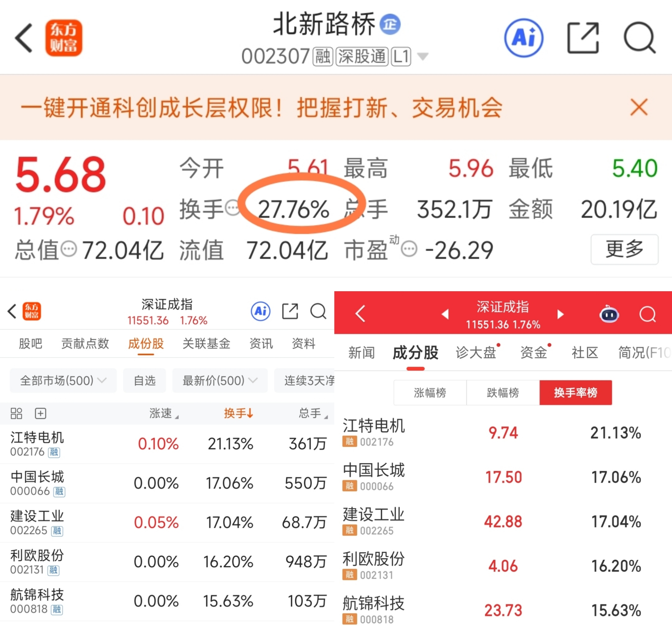Open the 一键开通科创成长层权限 banner link
The width and height of the screenshot is (672, 626).
[x=262, y=108]
